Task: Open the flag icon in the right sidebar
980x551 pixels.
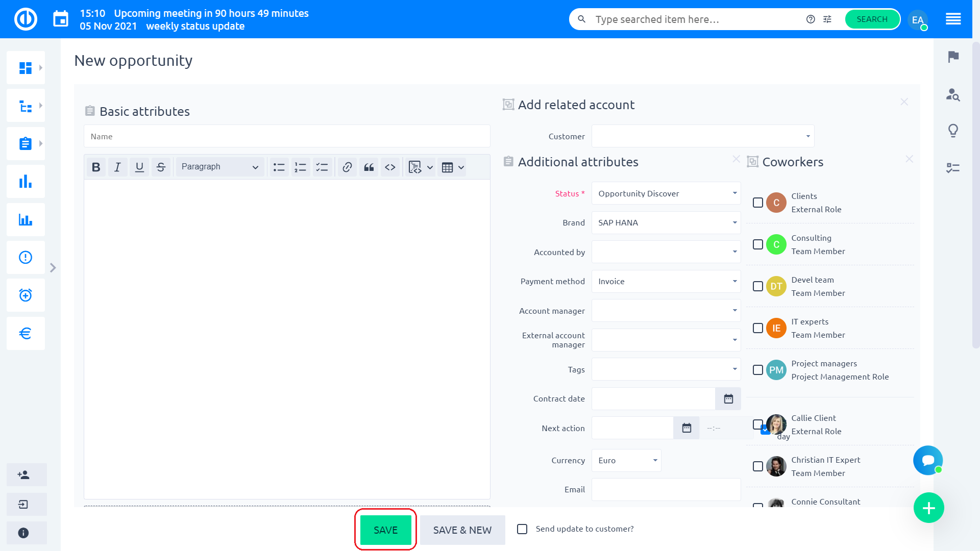Action: (x=953, y=57)
